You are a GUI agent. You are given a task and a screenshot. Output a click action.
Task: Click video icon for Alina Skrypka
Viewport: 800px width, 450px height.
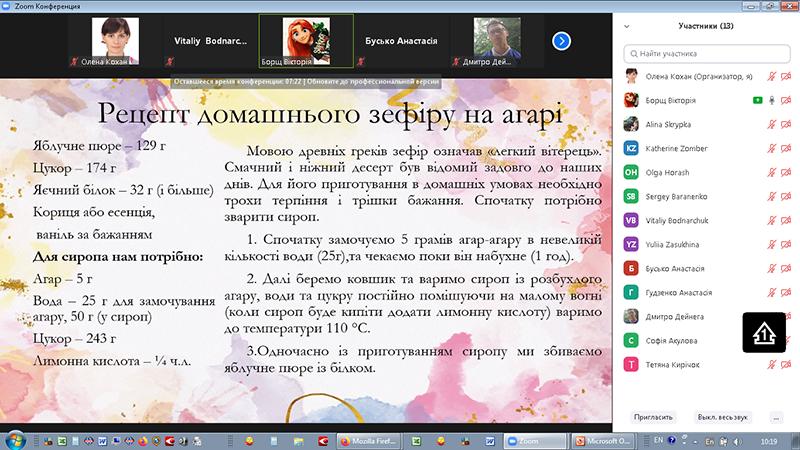[x=786, y=124]
